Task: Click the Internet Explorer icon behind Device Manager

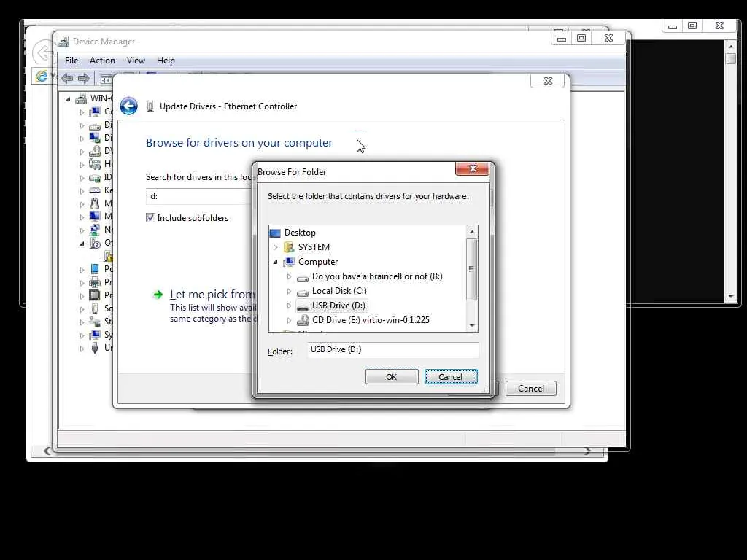Action: click(42, 76)
